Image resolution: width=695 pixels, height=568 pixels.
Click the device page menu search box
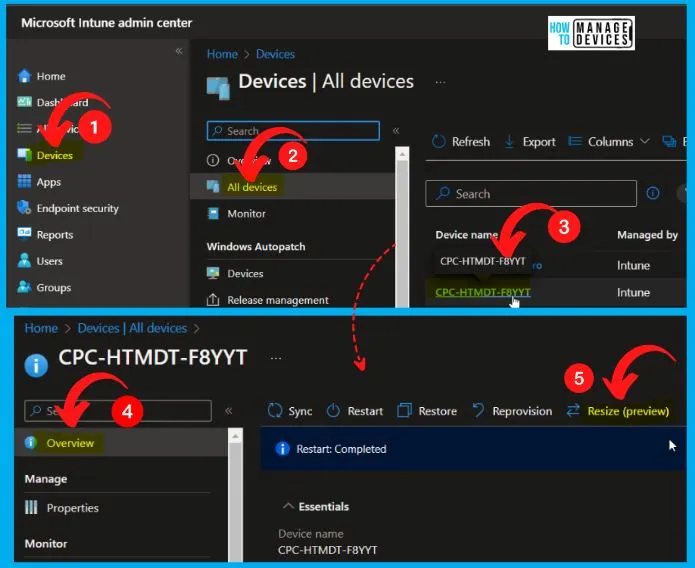pos(118,411)
